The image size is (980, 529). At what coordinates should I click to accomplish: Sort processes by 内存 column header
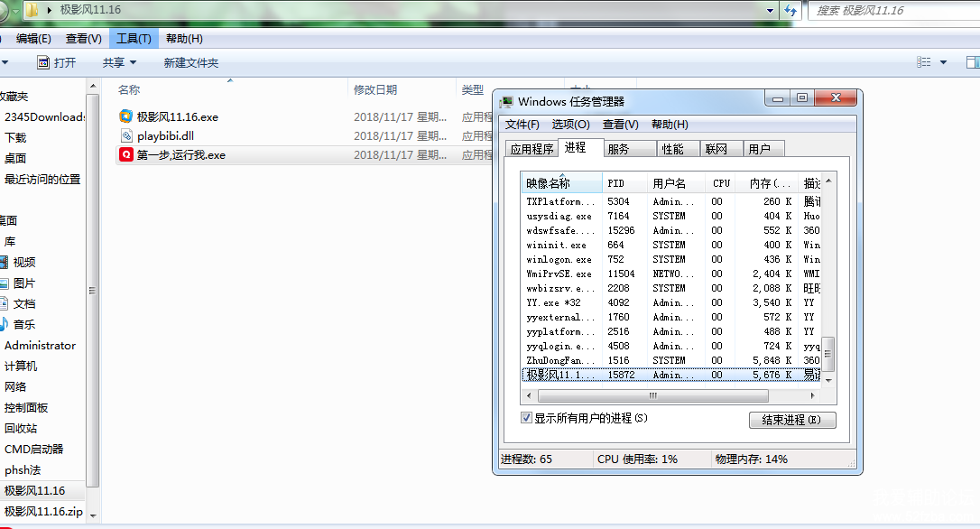pyautogui.click(x=767, y=183)
